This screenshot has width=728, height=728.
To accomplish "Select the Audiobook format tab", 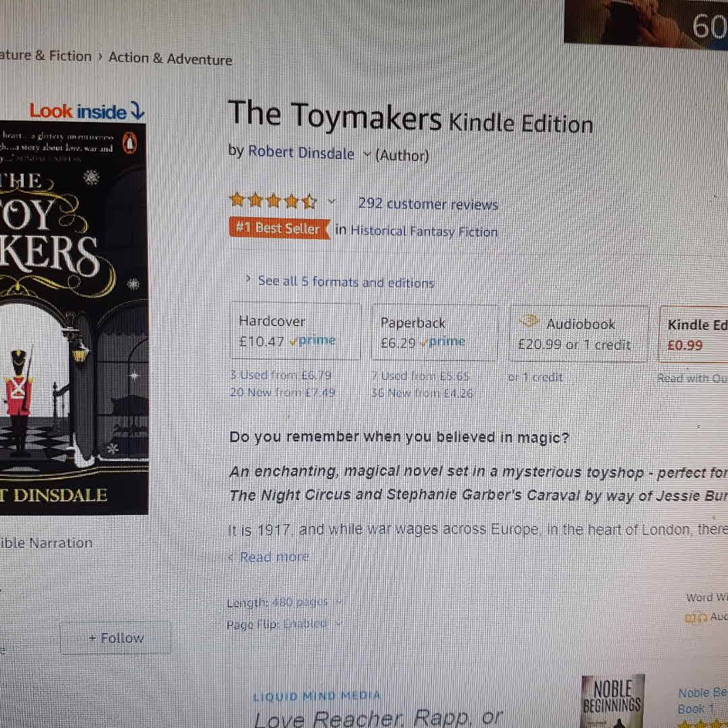I will 578,334.
